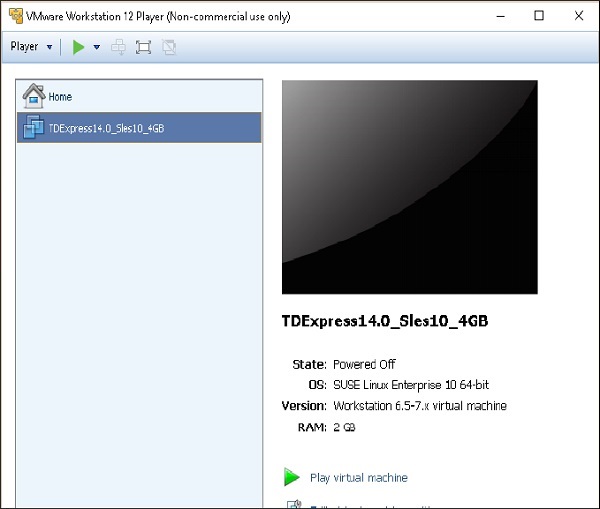Click the TDExpress14.0_Sles10_4GB heading text
The width and height of the screenshot is (600, 509).
click(x=385, y=321)
